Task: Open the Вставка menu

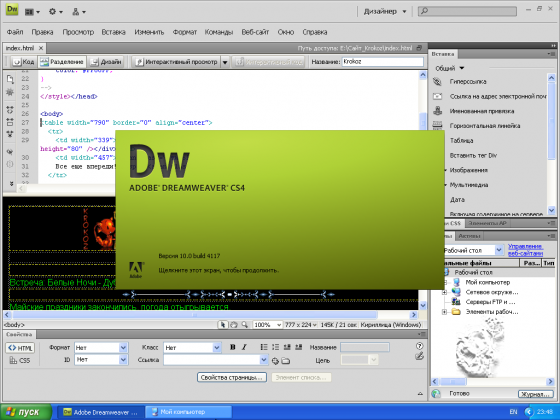Action: pos(113,32)
